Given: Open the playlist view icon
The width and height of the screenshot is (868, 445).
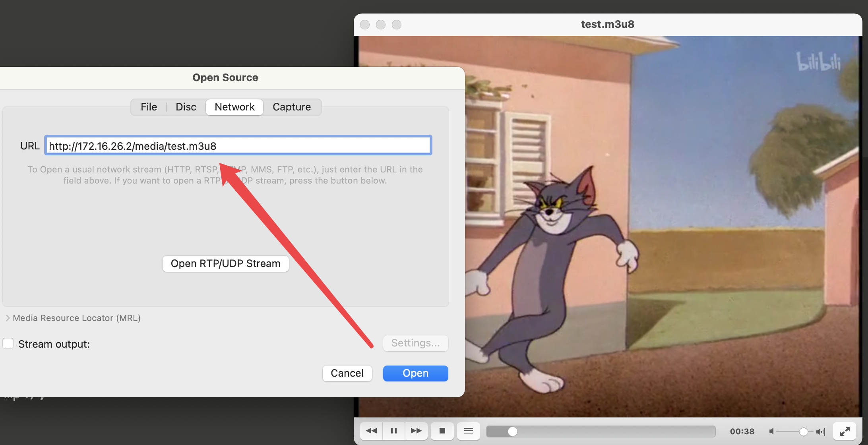Looking at the screenshot, I should pyautogui.click(x=469, y=431).
